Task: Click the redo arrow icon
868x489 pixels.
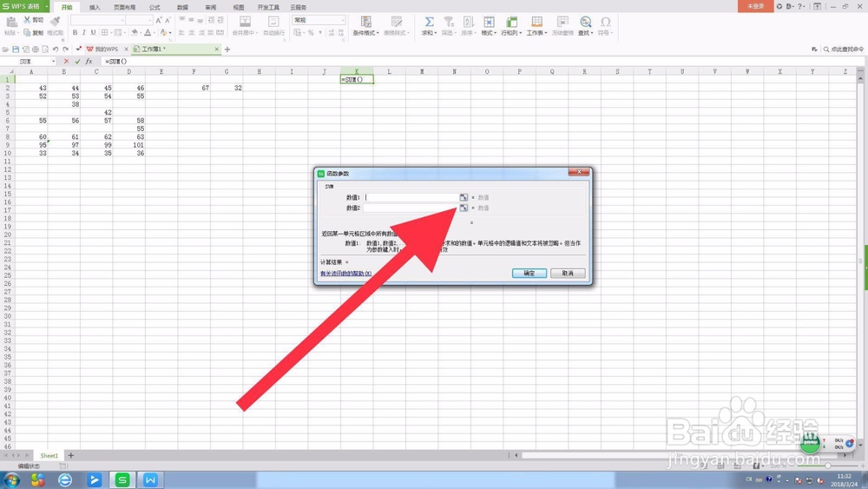Action: (66, 50)
